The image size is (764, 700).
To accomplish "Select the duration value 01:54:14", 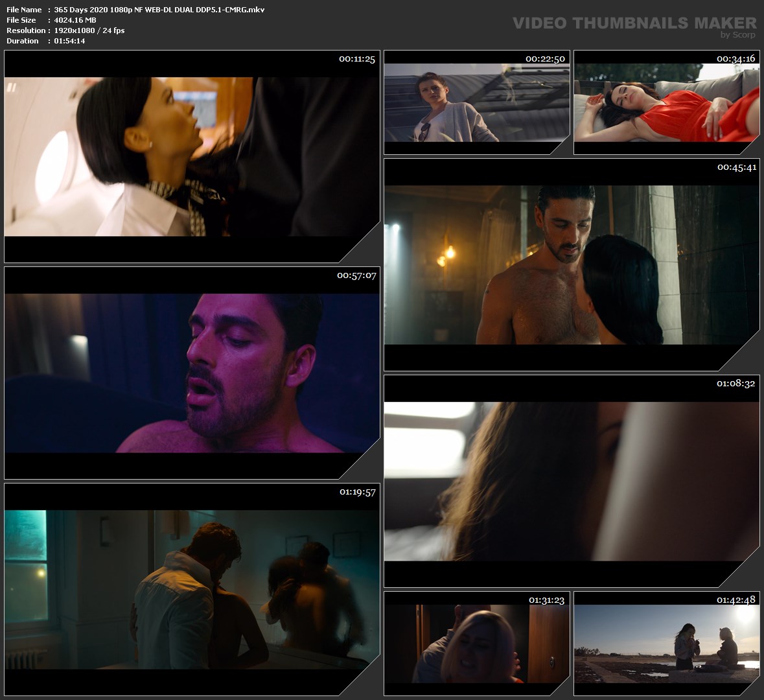I will 70,41.
